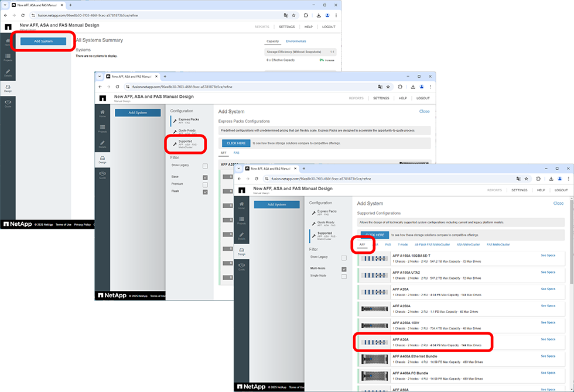Screen dimensions: 574x392
Task: Open the tab search dropdown in the middle window
Action: tap(100, 77)
